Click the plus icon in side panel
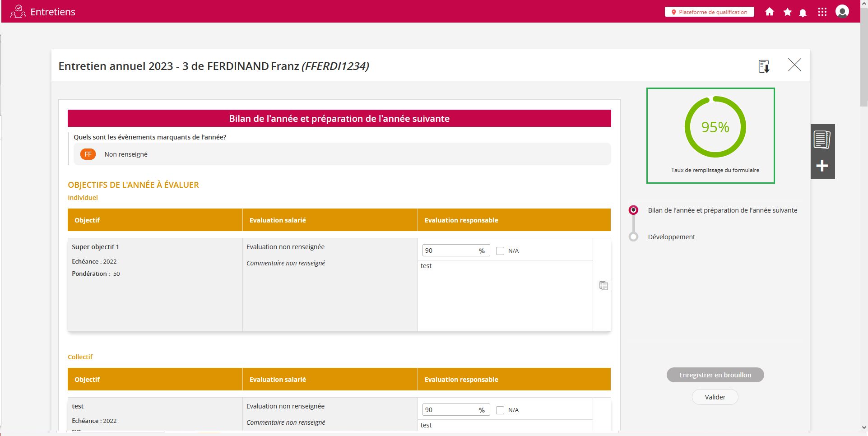 pos(822,166)
